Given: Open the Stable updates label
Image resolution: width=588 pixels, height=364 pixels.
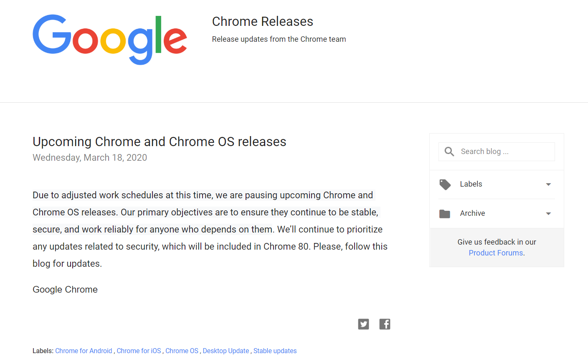Looking at the screenshot, I should tap(275, 351).
